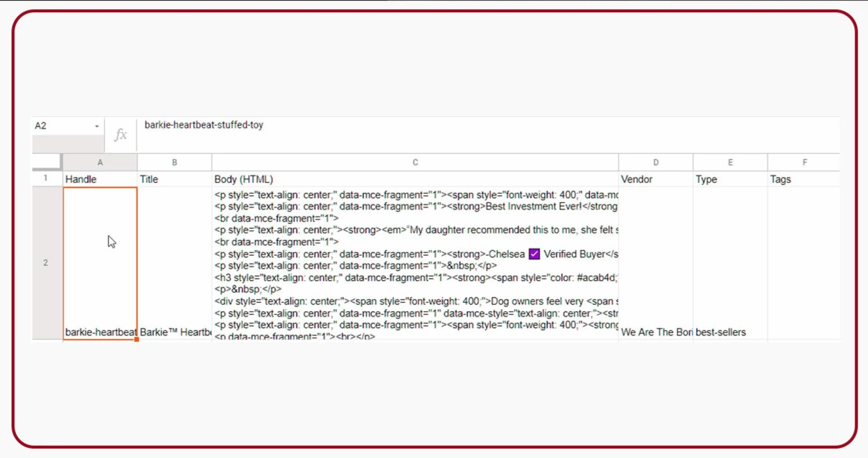This screenshot has width=868, height=458.
Task: Click the HTML body cell in column C
Action: click(415, 263)
